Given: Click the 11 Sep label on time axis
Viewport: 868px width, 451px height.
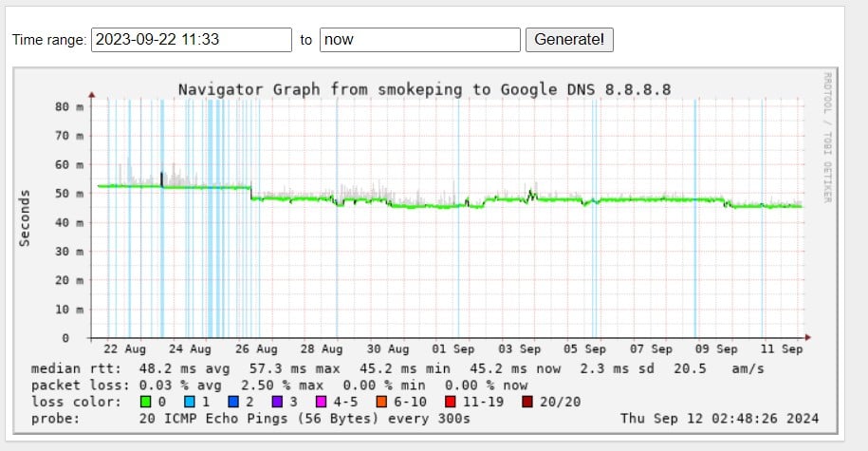Looking at the screenshot, I should 782,349.
